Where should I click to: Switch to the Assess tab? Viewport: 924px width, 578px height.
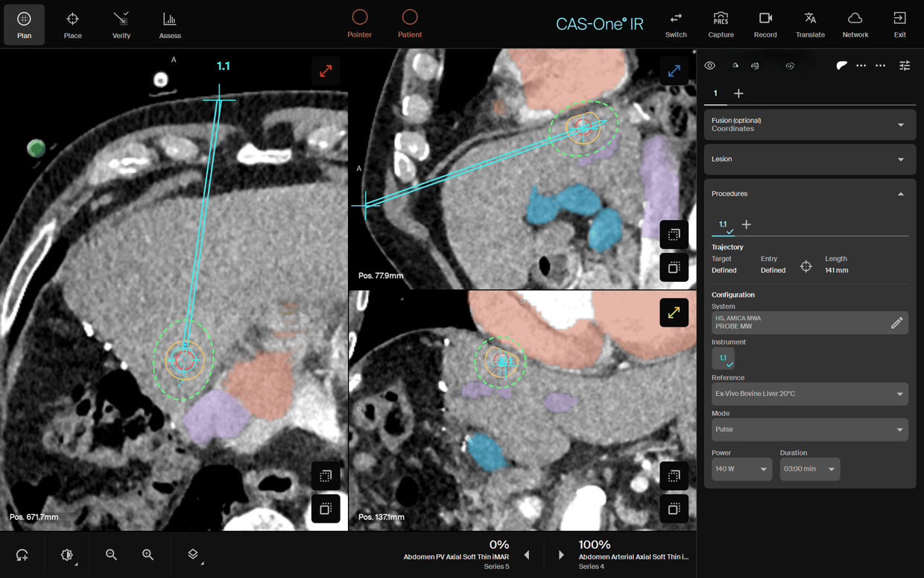point(170,25)
